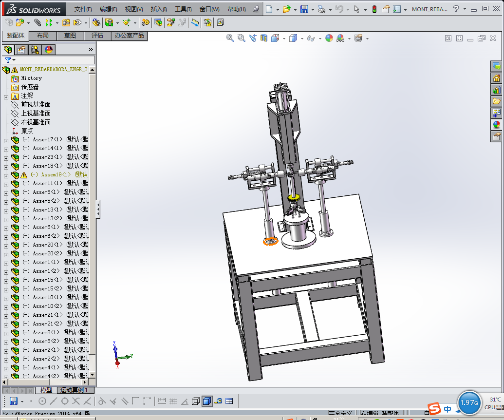Open the View Orientation cube

click(x=275, y=38)
